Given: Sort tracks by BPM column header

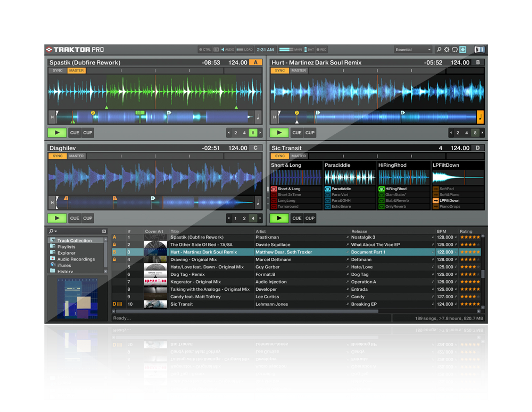Looking at the screenshot, I should (x=441, y=231).
